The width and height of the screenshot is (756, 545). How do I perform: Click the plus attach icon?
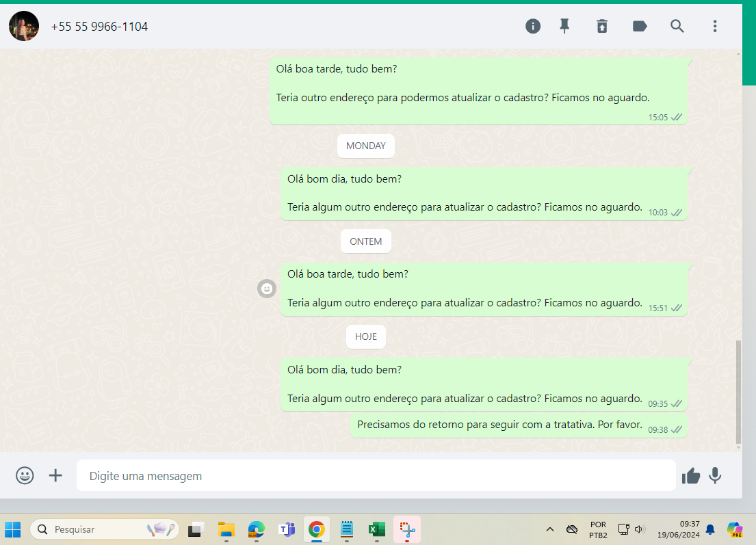(x=55, y=476)
